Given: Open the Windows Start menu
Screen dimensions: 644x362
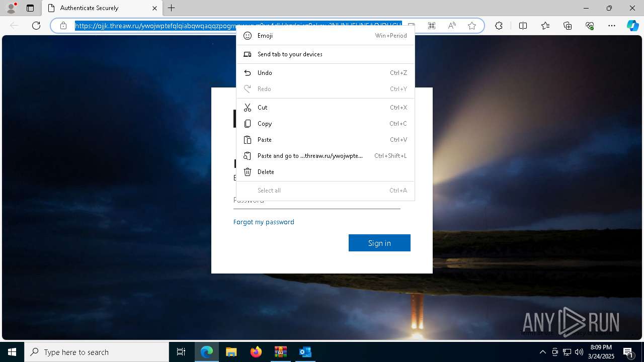Looking at the screenshot, I should pos(12,352).
